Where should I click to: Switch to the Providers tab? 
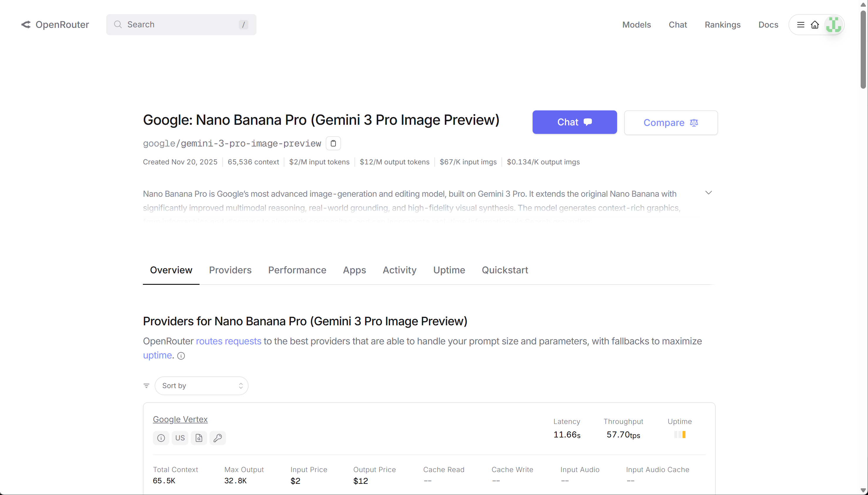tap(230, 270)
